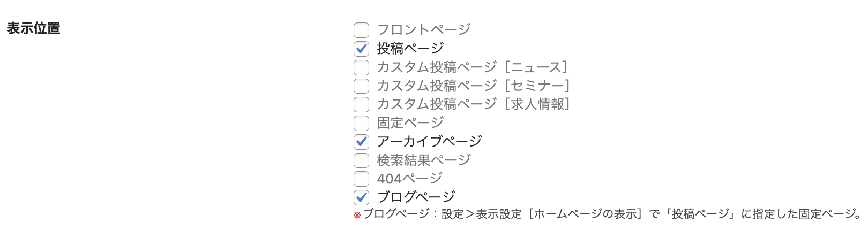
Task: Enable the フロントページ checkbox
Action: pos(362,30)
